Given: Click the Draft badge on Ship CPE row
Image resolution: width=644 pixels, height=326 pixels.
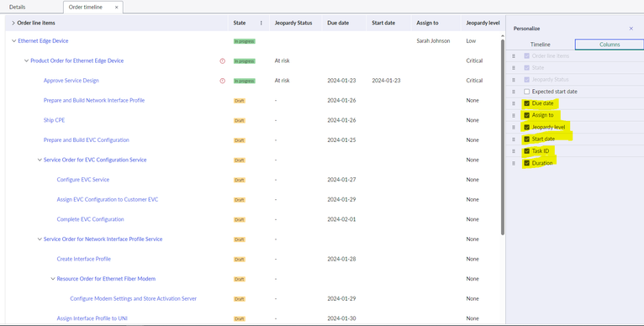Looking at the screenshot, I should (x=240, y=121).
